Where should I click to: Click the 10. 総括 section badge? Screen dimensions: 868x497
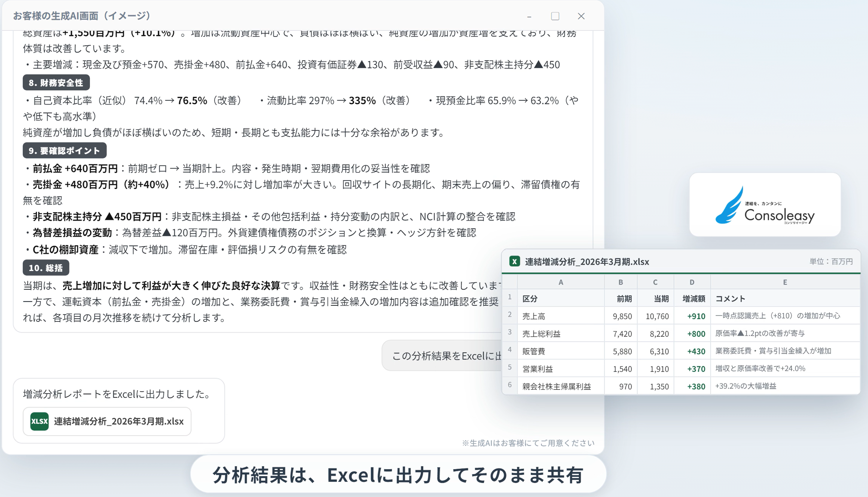click(46, 268)
